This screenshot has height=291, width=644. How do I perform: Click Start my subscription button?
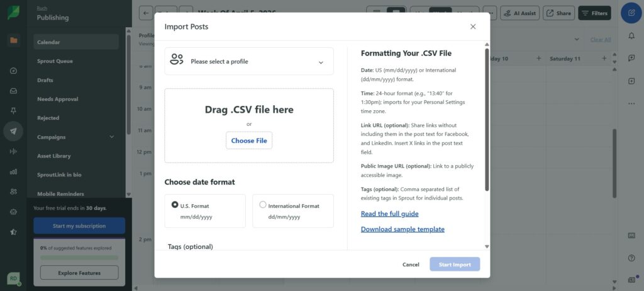coord(79,226)
